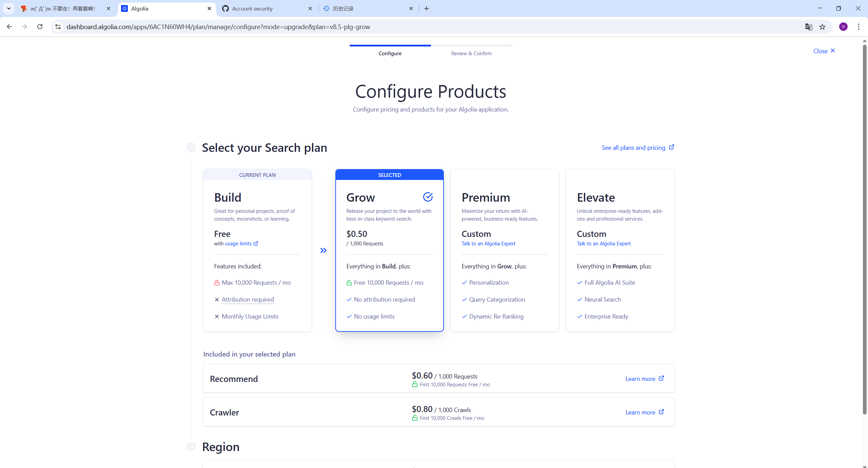Open the usage limits link
The width and height of the screenshot is (868, 468).
(x=238, y=244)
